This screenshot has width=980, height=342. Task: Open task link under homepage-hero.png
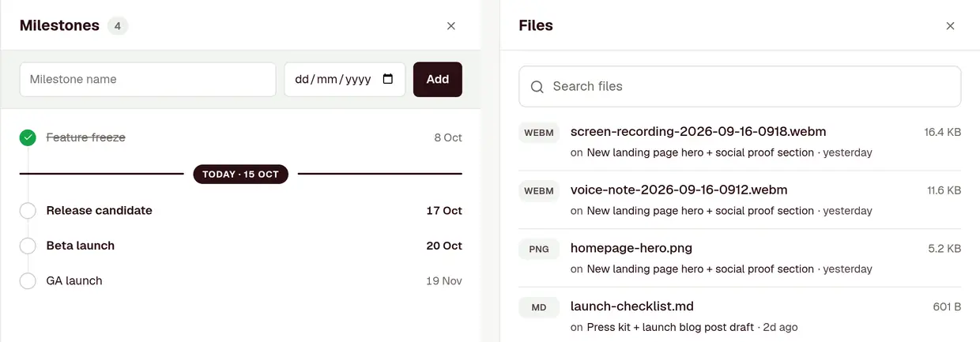click(700, 269)
